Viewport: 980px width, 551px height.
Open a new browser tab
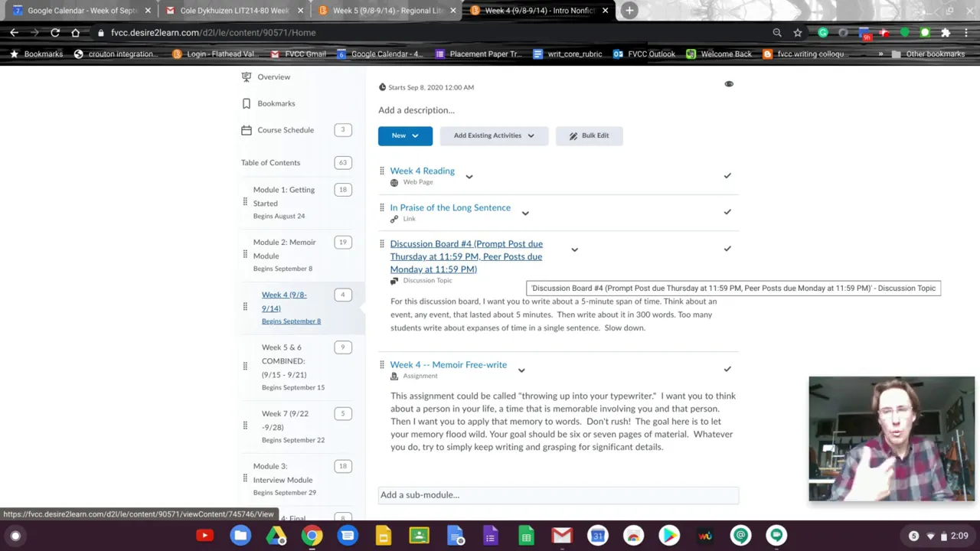pyautogui.click(x=629, y=11)
